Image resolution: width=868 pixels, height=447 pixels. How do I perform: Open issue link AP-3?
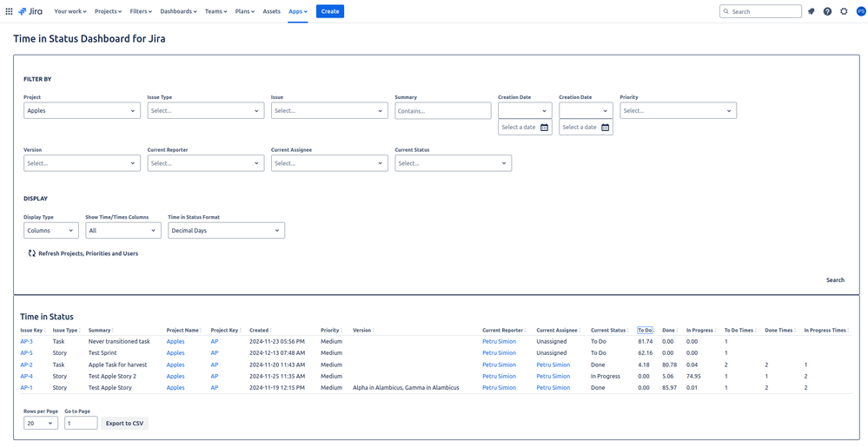pos(27,341)
